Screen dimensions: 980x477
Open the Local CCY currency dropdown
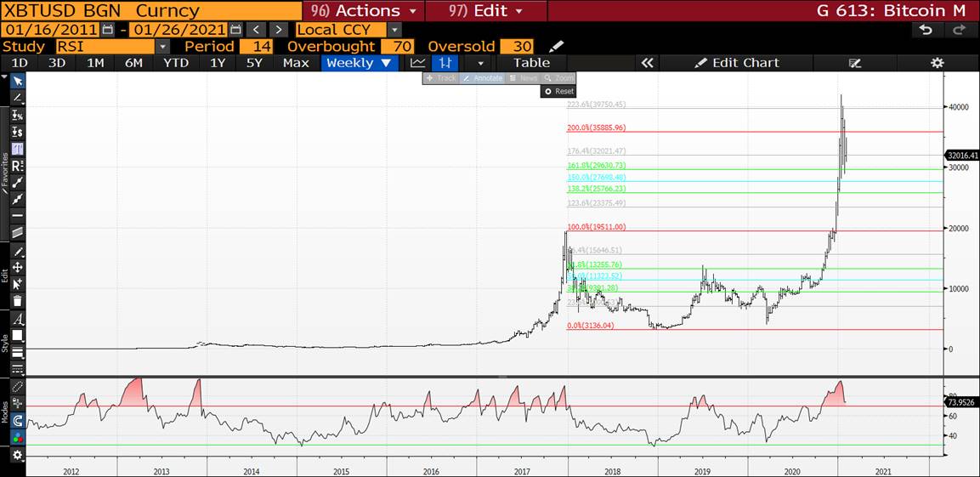(x=394, y=30)
